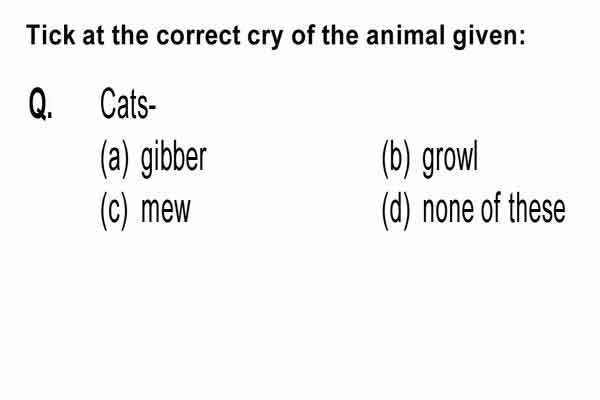Click the hyphen after "Cats"
This screenshot has width=600, height=400.
[x=152, y=108]
